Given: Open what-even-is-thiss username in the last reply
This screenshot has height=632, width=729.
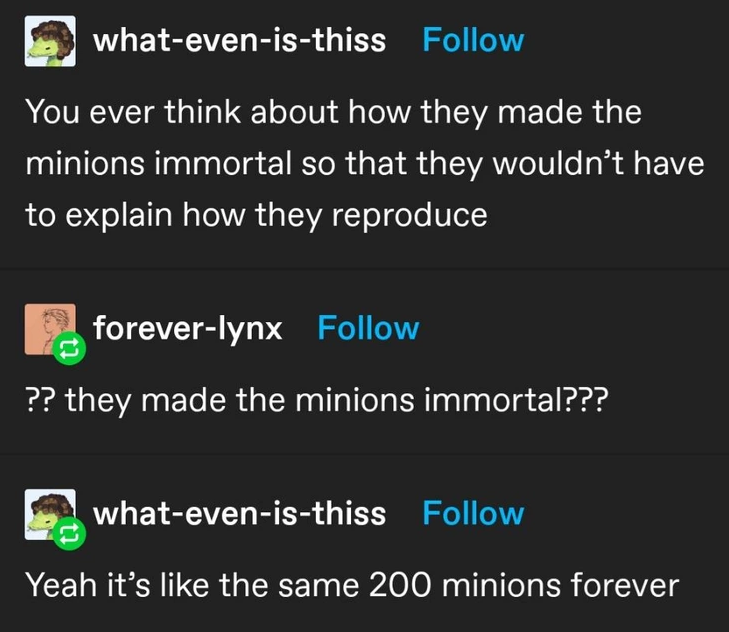Looking at the screenshot, I should (x=238, y=513).
